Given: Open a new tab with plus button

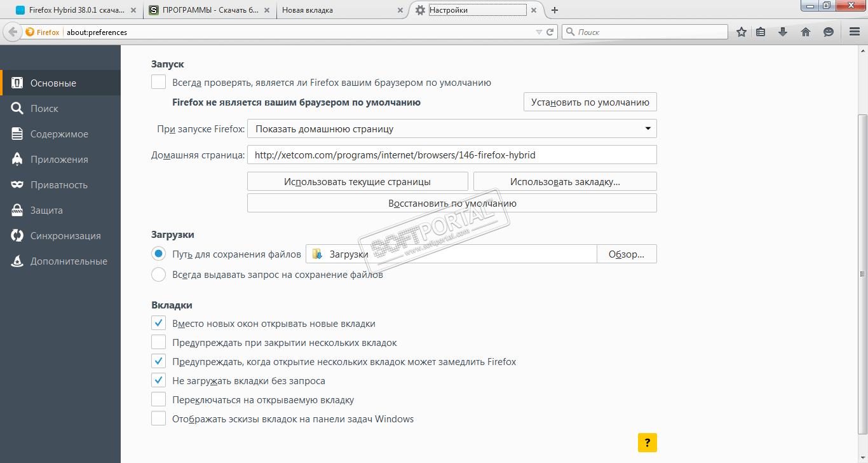Looking at the screenshot, I should [555, 10].
